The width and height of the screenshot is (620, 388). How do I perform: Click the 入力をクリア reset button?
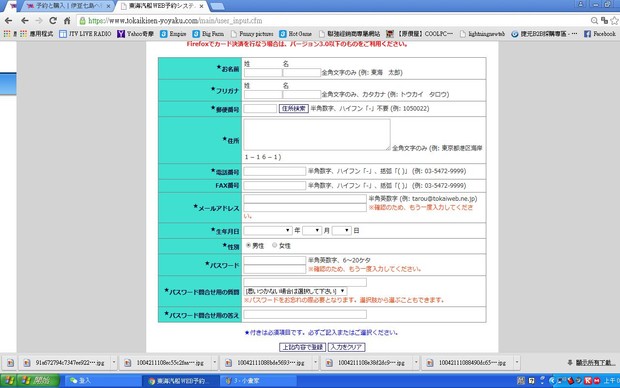coord(346,347)
